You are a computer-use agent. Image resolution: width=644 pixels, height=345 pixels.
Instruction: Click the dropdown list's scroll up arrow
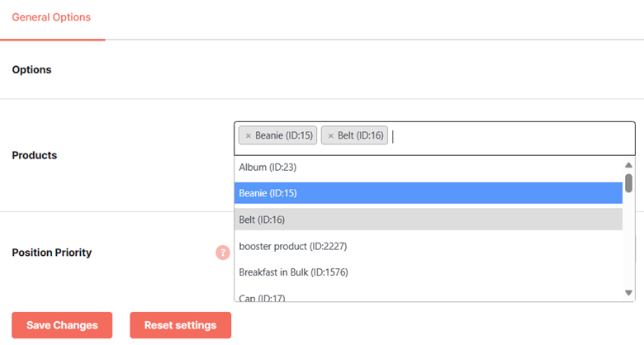(628, 165)
